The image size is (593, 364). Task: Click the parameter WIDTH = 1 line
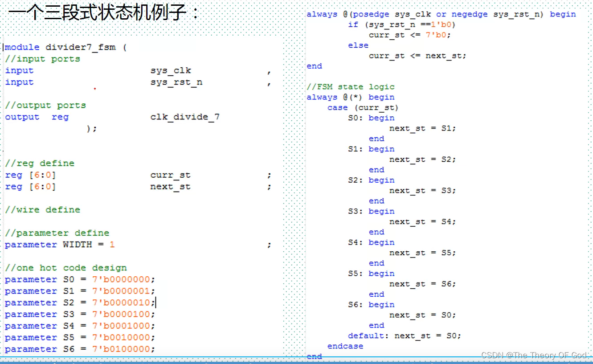pyautogui.click(x=60, y=244)
